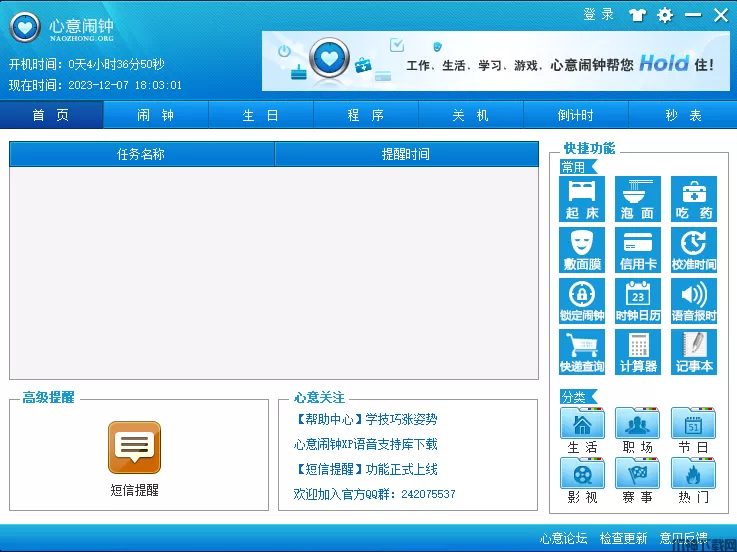
Task: Click the 短信提醒 SMS reminder icon
Action: pyautogui.click(x=134, y=448)
